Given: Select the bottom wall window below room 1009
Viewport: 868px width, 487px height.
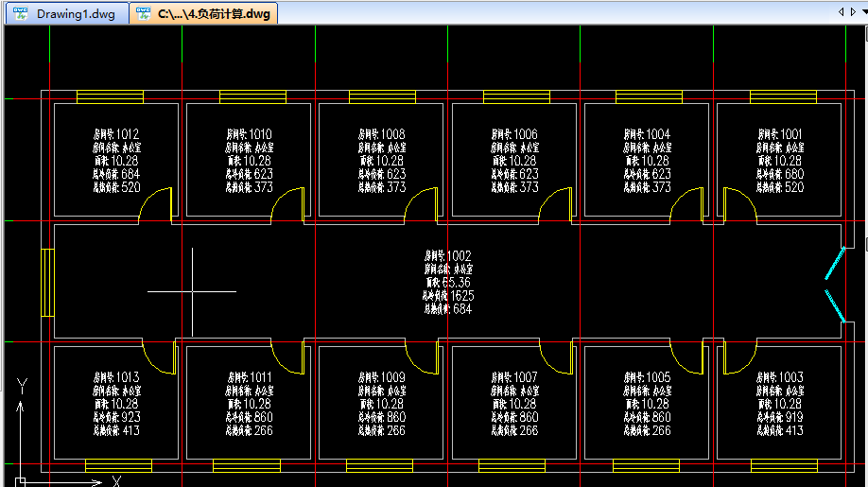Looking at the screenshot, I should (x=378, y=465).
